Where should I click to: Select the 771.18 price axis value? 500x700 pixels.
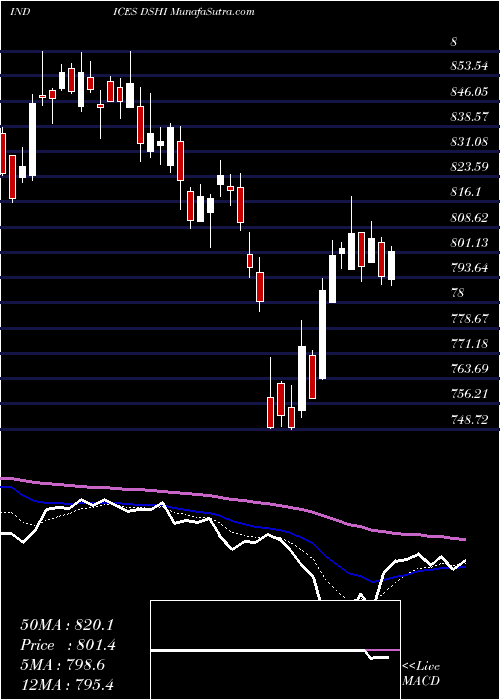(x=469, y=344)
